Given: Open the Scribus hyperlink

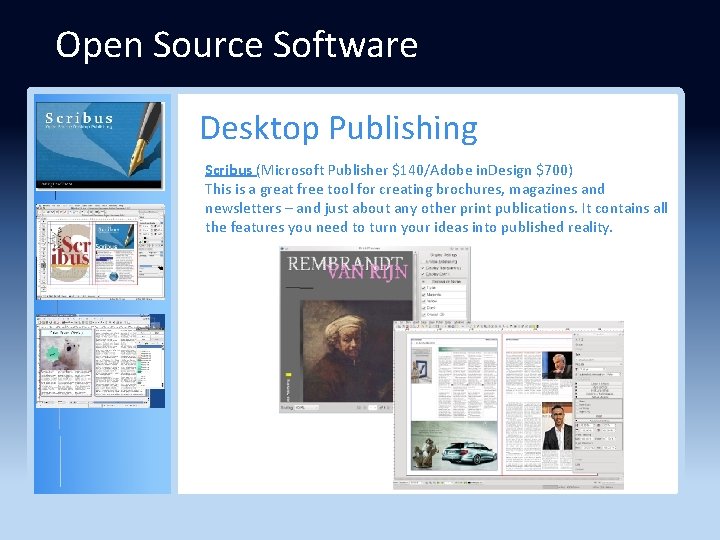Looking at the screenshot, I should coord(229,170).
